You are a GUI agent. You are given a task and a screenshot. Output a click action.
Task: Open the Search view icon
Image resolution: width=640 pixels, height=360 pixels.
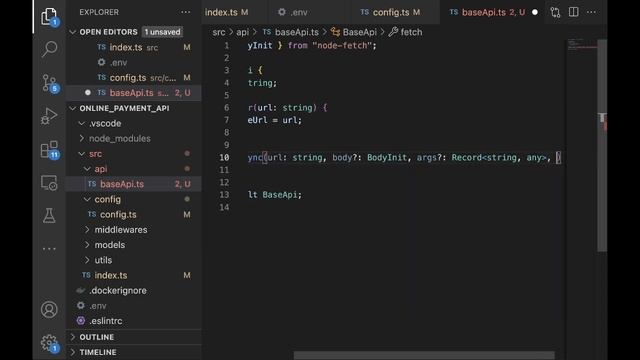tap(49, 49)
